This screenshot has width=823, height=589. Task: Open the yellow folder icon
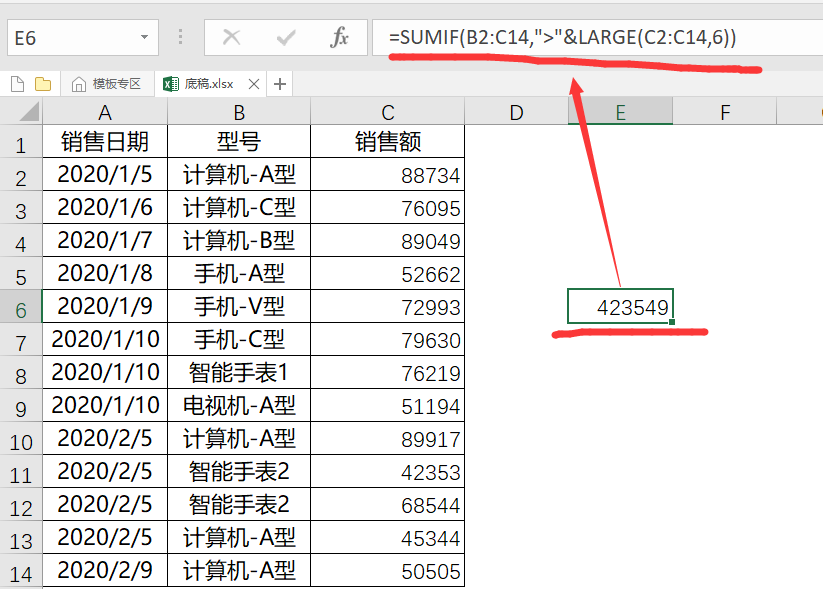point(43,84)
